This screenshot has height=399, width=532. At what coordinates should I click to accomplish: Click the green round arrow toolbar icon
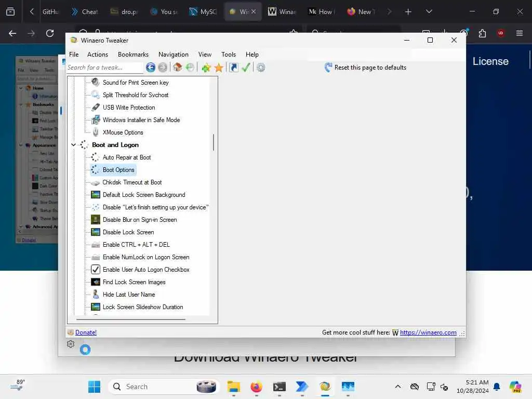tap(190, 68)
